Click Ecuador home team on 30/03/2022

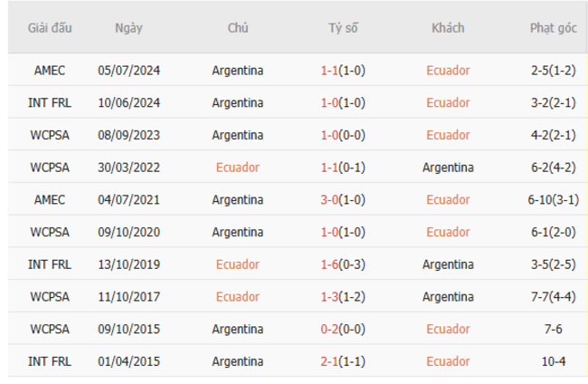pyautogui.click(x=238, y=168)
